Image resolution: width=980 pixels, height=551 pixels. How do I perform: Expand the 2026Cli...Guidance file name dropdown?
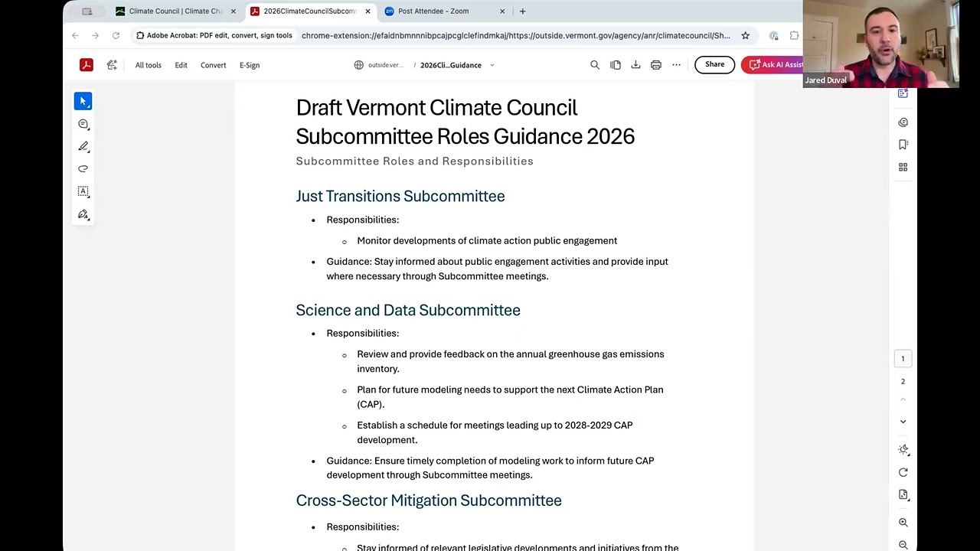492,65
